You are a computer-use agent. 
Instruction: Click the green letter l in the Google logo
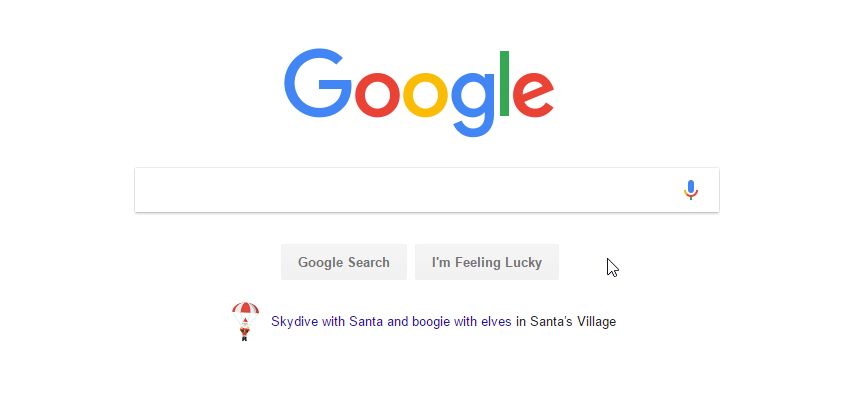click(505, 83)
